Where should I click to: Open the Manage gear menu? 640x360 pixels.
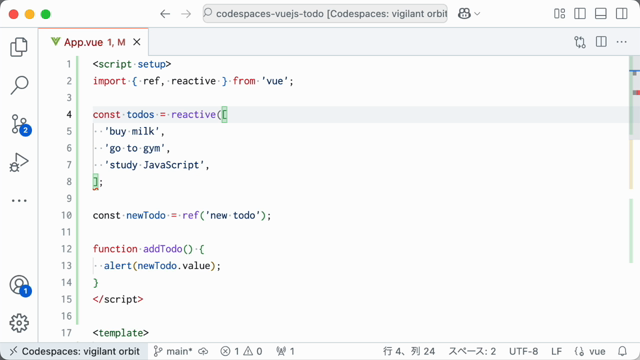click(19, 323)
